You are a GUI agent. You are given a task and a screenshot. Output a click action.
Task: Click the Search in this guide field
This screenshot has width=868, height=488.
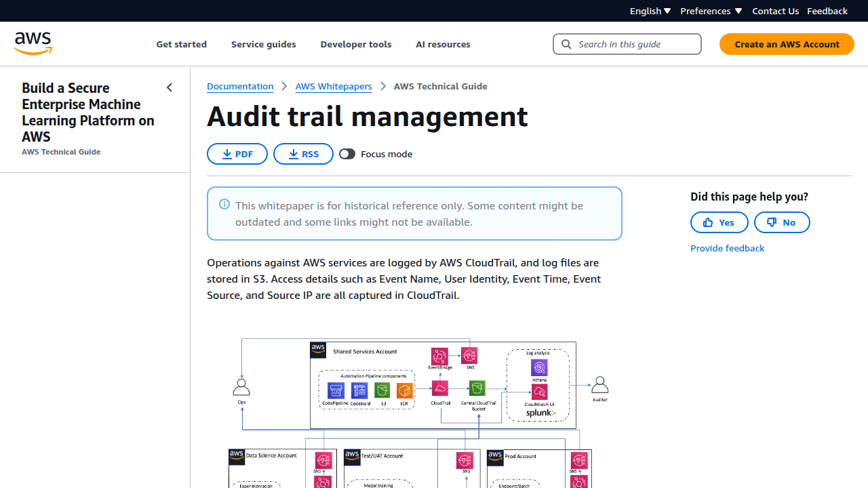coord(627,44)
